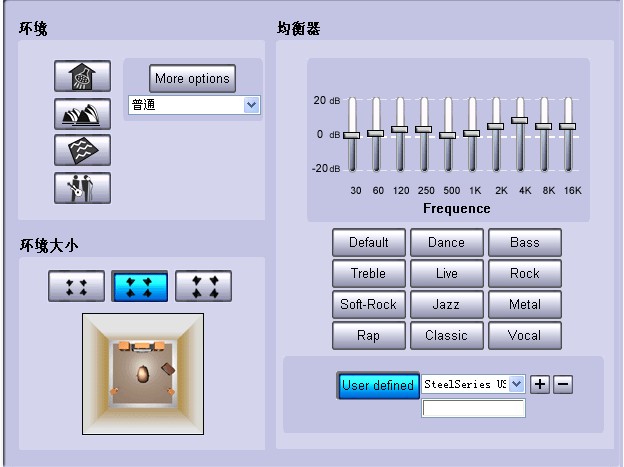Click the 30 Hz band slider handle
The image size is (624, 467).
pos(351,135)
